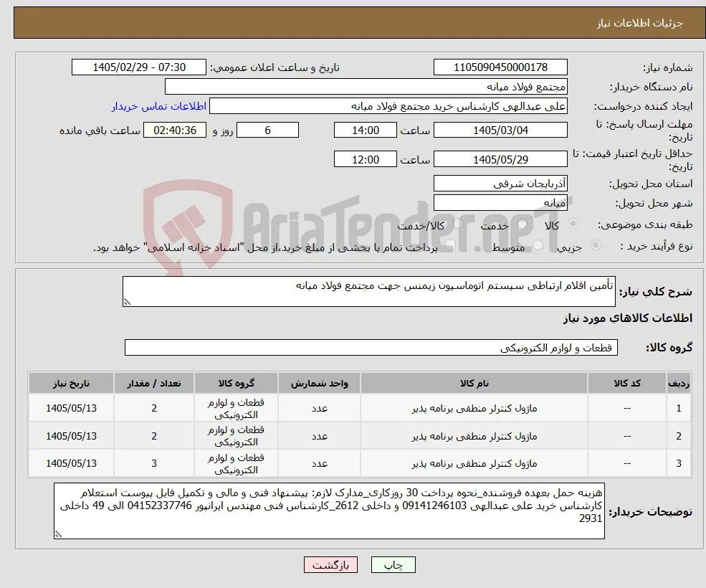Click the request creator field علی عبدالهی
The height and width of the screenshot is (588, 706).
pyautogui.click(x=388, y=106)
